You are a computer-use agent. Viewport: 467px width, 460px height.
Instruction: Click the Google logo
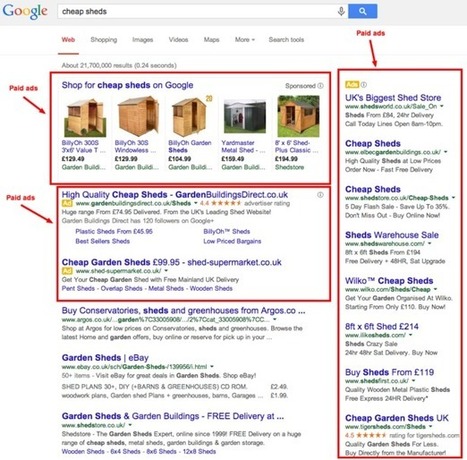[25, 12]
